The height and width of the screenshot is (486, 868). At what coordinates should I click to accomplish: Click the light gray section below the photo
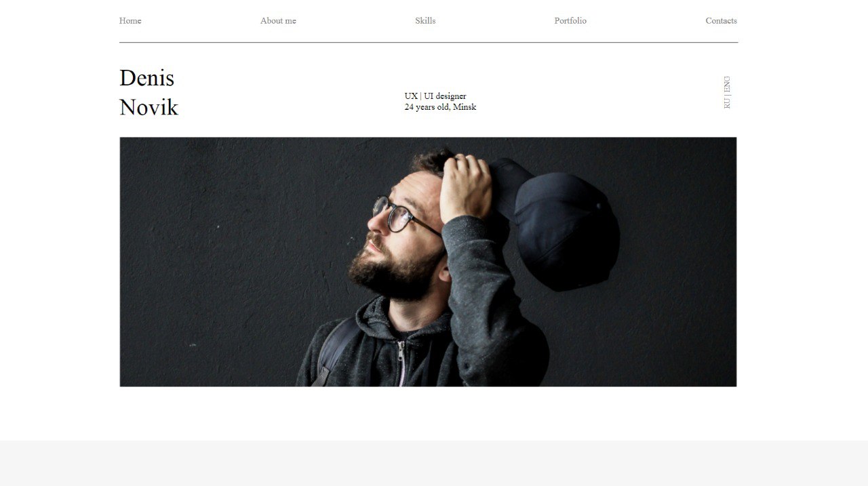pos(434,463)
